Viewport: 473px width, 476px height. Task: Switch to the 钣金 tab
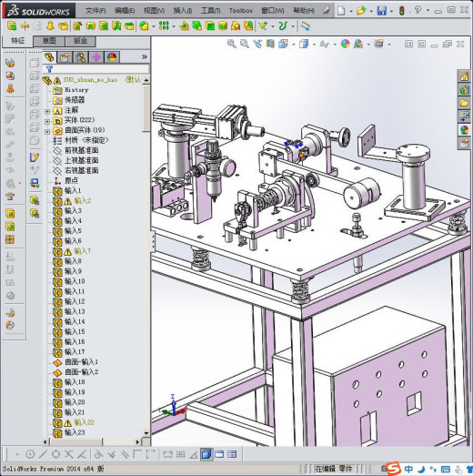coord(80,41)
